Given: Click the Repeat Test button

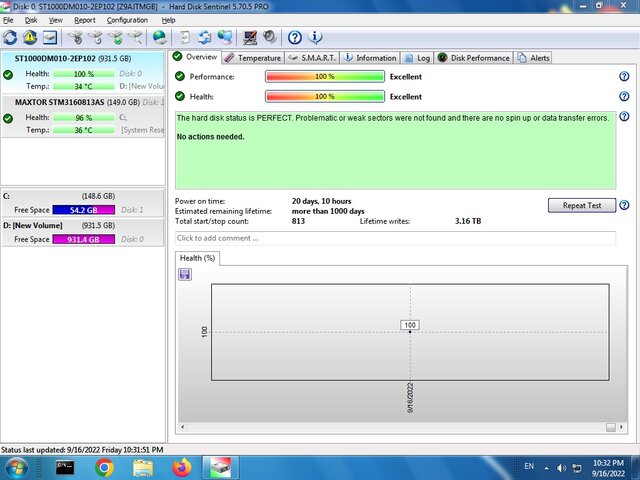Looking at the screenshot, I should point(581,205).
